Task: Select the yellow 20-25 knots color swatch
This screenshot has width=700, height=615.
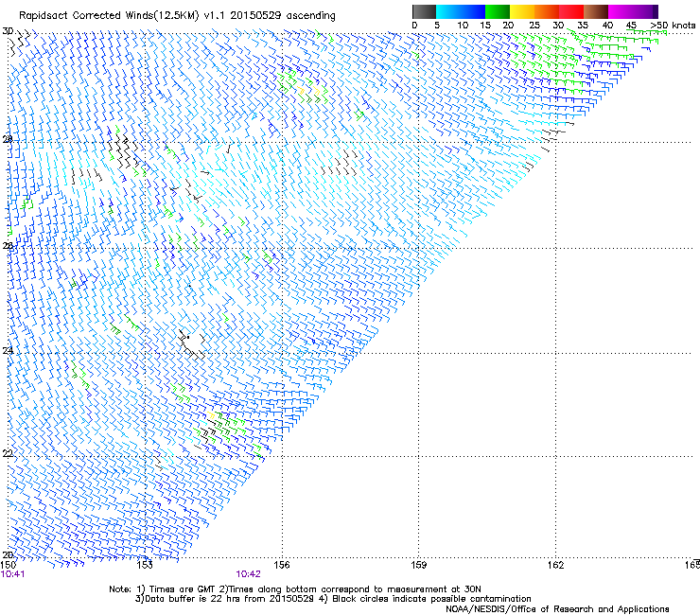Action: [x=522, y=11]
